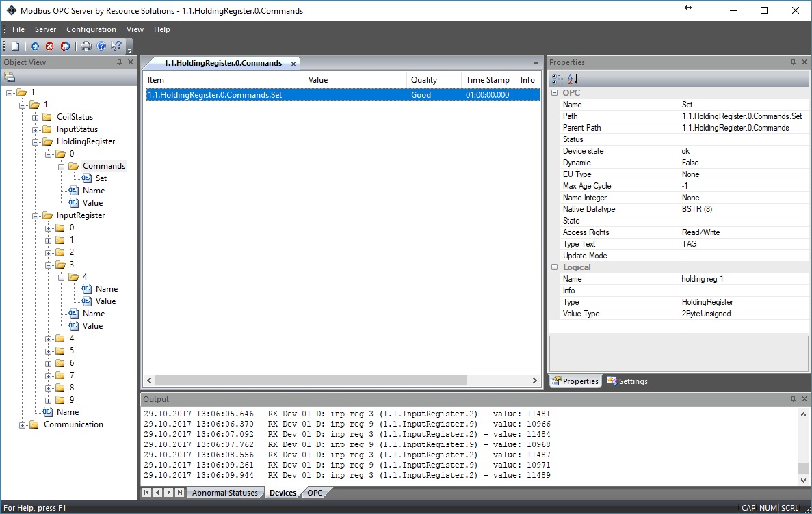Image resolution: width=812 pixels, height=514 pixels.
Task: Click the New document toolbar icon
Action: click(x=15, y=46)
